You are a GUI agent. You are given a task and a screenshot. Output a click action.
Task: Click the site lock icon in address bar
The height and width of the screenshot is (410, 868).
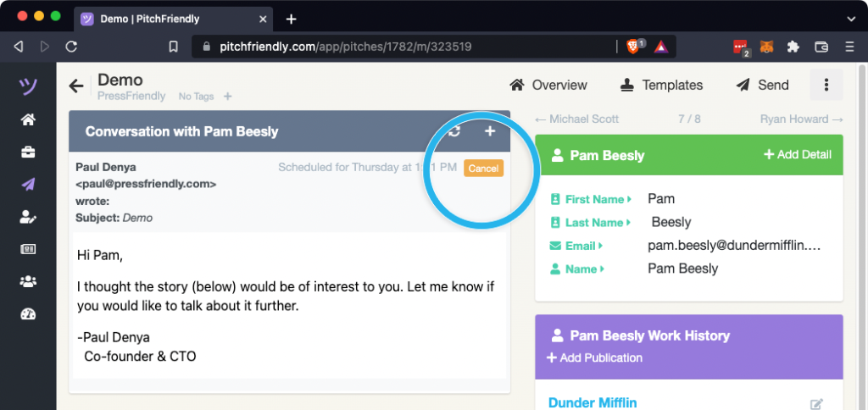point(207,47)
